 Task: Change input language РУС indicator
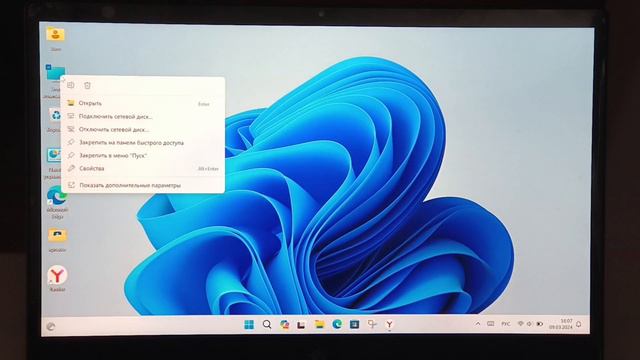pos(506,324)
